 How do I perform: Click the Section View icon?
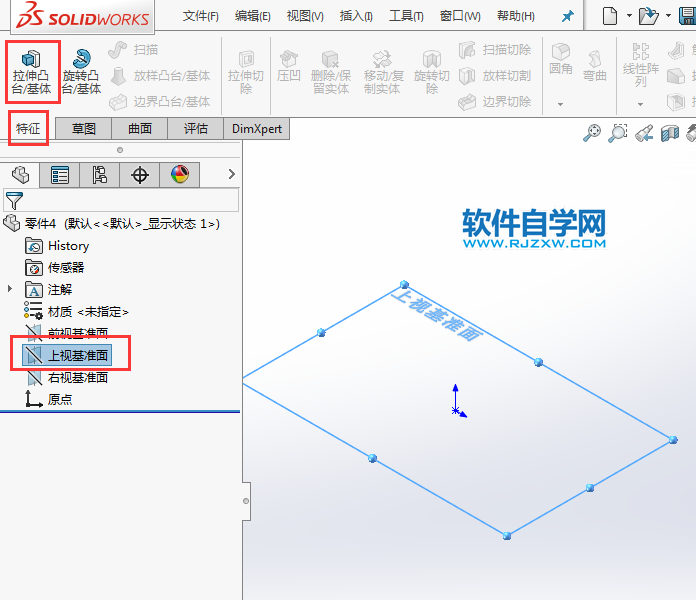tap(670, 133)
